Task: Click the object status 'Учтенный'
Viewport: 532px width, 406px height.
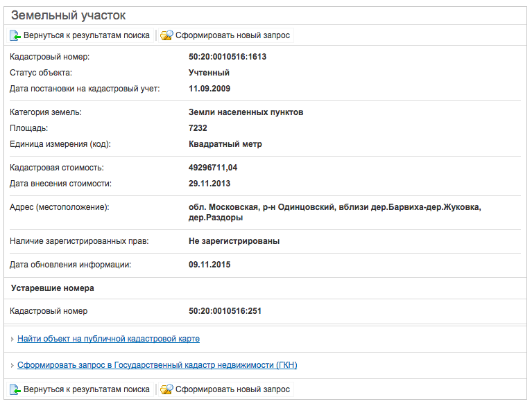Action: tap(209, 73)
